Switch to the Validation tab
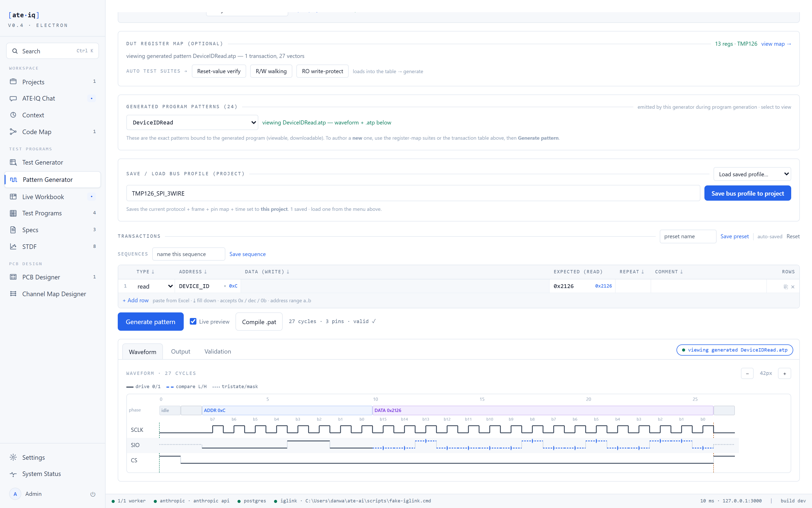The height and width of the screenshot is (508, 812). [x=218, y=352]
